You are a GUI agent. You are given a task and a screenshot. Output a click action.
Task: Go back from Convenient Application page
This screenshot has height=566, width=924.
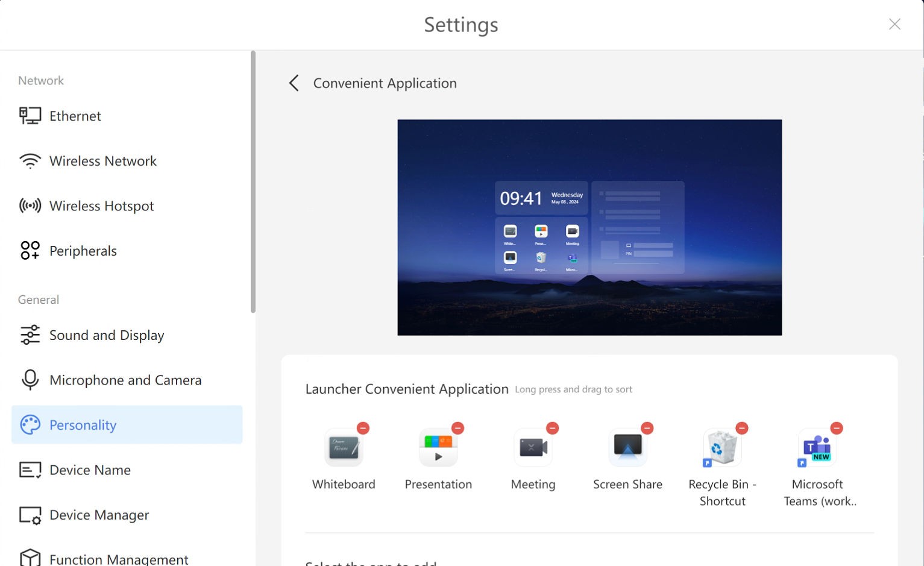pyautogui.click(x=294, y=83)
